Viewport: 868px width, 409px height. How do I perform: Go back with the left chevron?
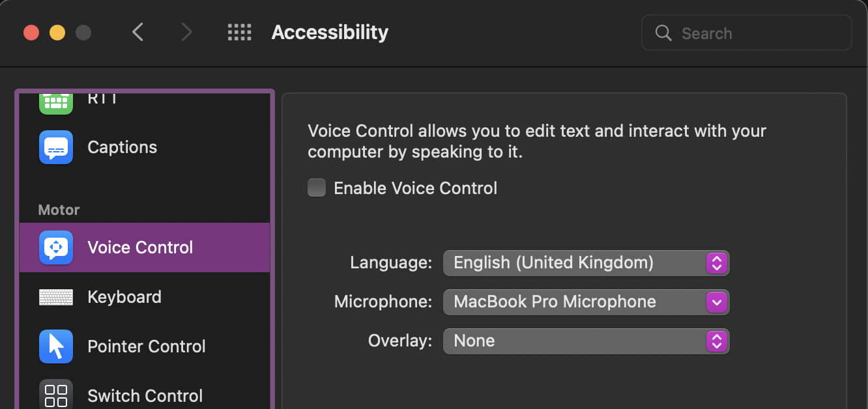[x=137, y=33]
